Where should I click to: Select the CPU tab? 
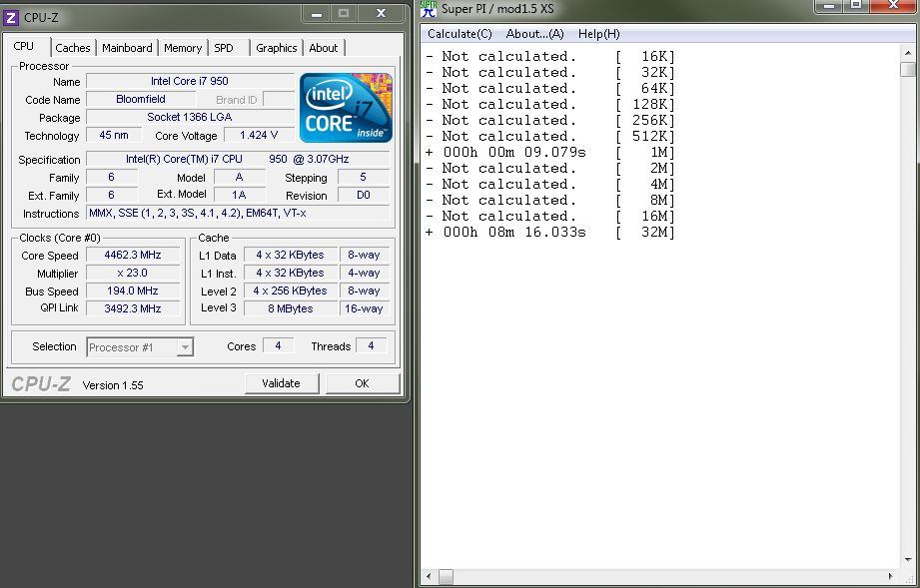[24, 46]
